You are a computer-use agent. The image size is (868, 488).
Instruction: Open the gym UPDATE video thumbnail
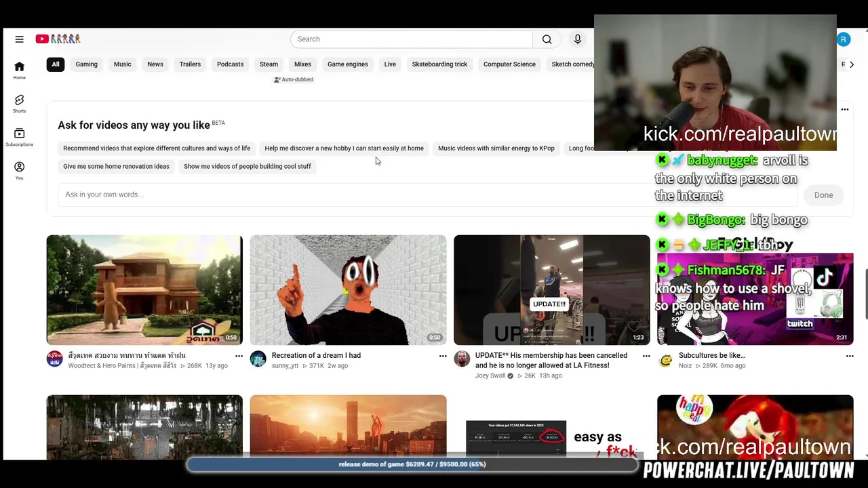click(551, 290)
